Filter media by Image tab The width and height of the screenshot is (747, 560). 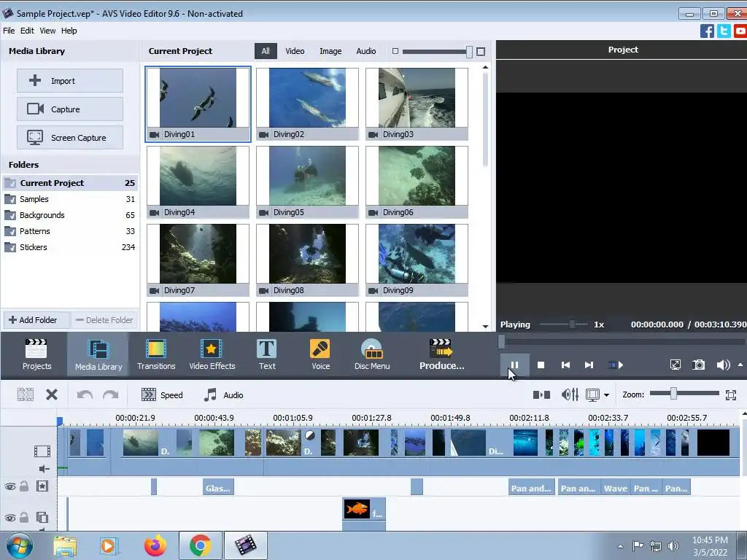(x=330, y=51)
